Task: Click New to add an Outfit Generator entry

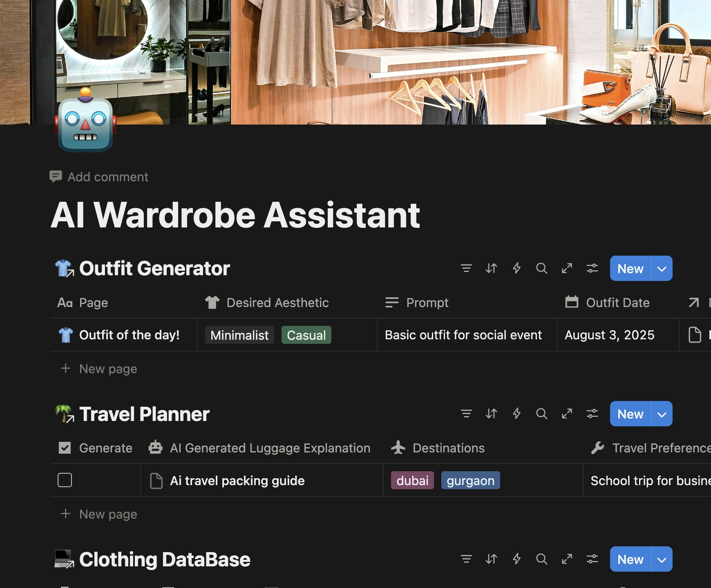Action: coord(630,268)
